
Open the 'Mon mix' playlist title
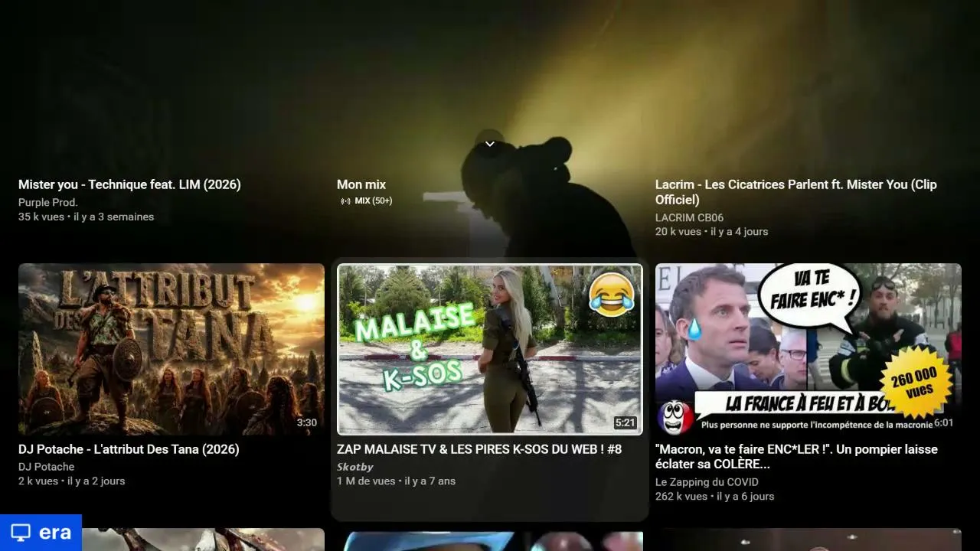pos(361,184)
